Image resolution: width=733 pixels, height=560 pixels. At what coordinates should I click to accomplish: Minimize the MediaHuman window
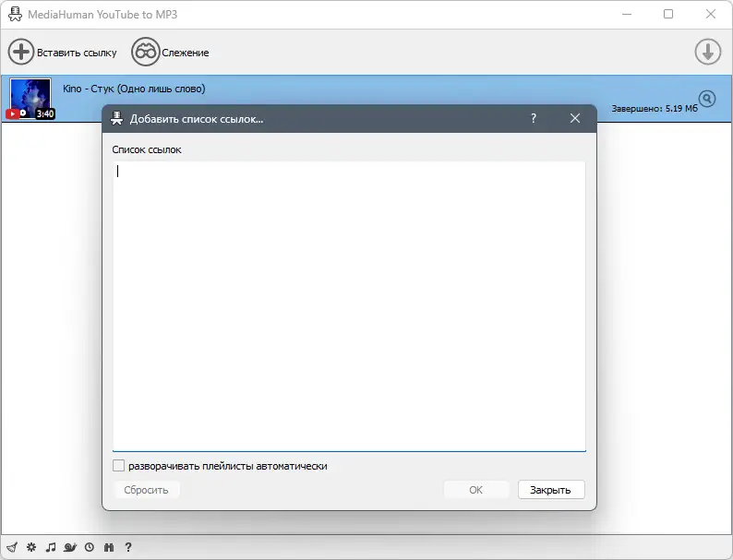click(627, 14)
